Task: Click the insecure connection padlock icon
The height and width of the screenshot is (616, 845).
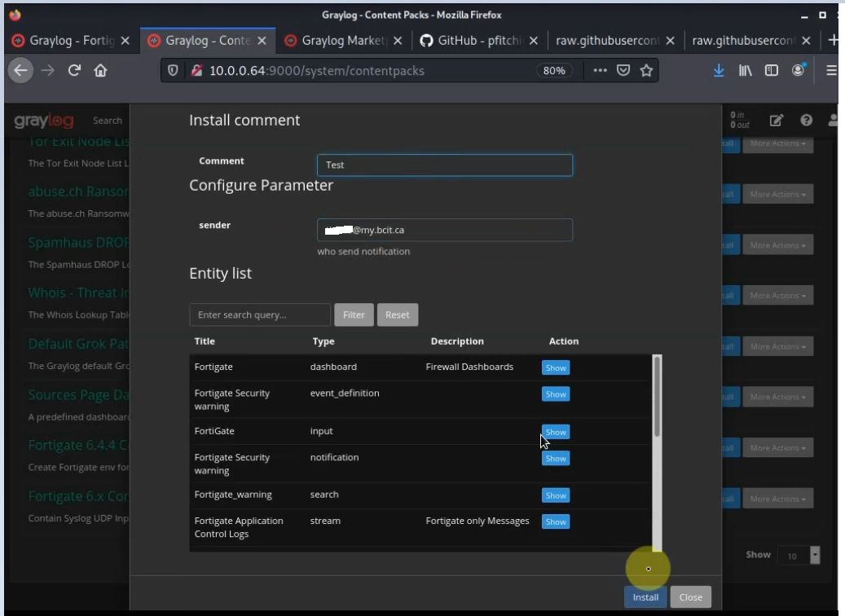Action: pos(196,71)
